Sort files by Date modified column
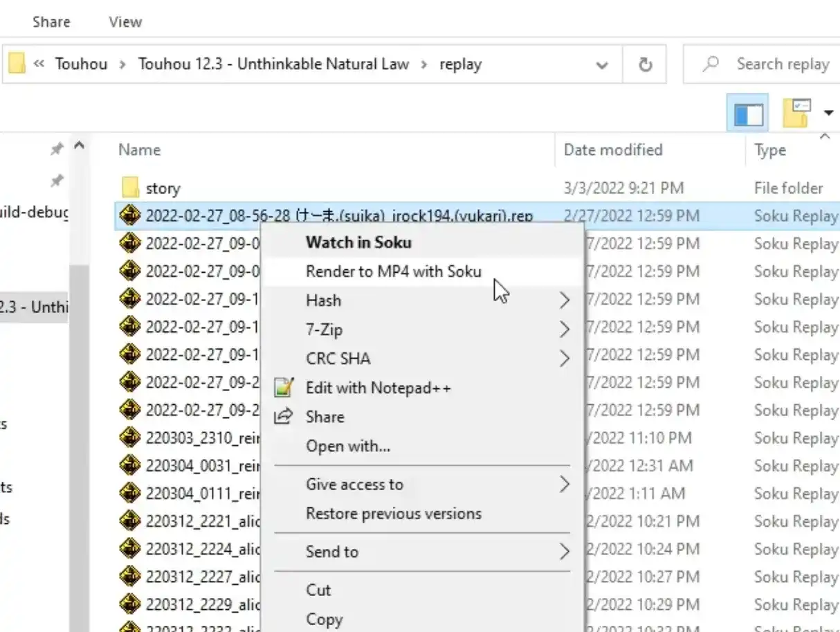 click(x=612, y=150)
